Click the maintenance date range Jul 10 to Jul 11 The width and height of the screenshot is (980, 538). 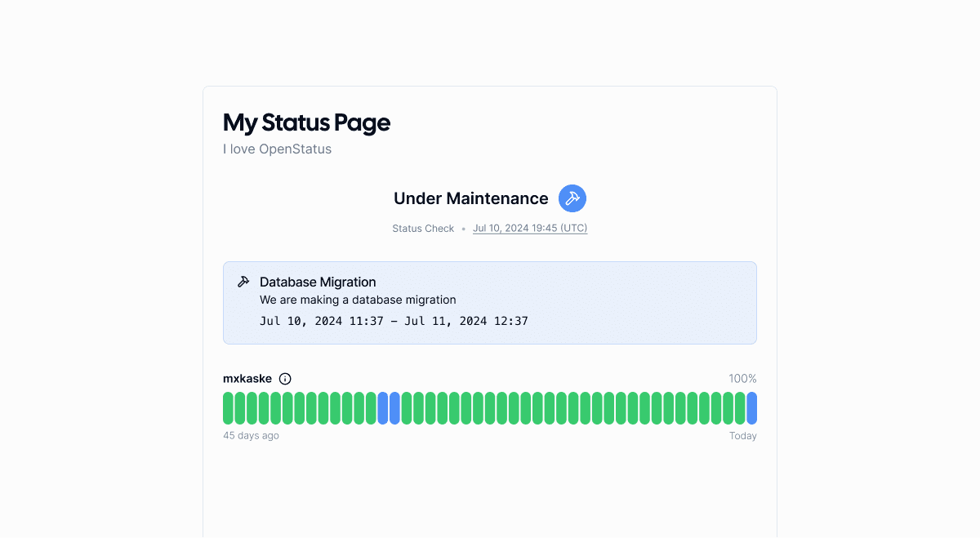pos(394,321)
